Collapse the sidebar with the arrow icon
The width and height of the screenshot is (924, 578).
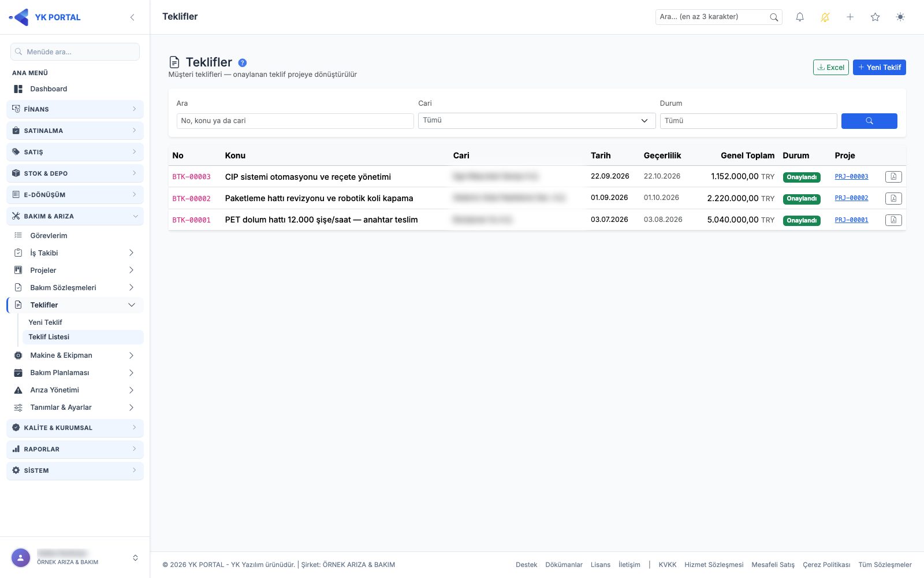pyautogui.click(x=132, y=17)
